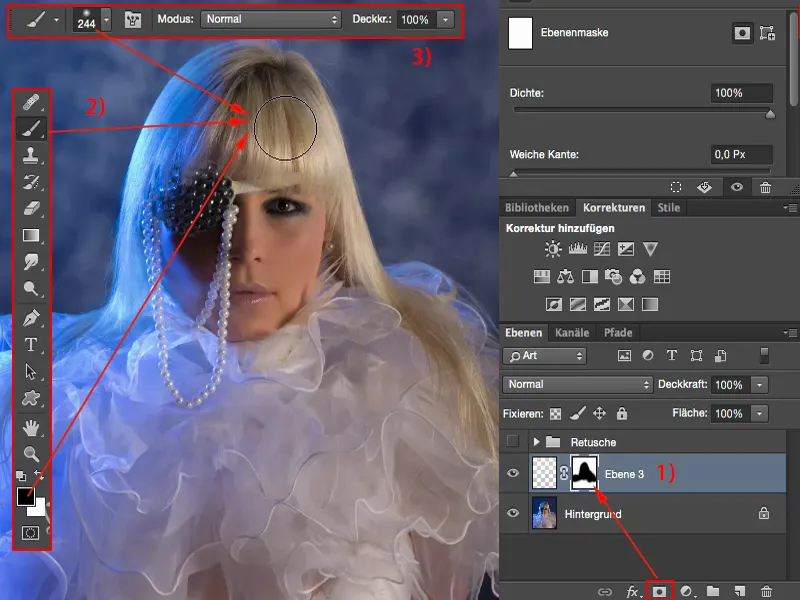
Task: Swap foreground and background colors
Action: click(40, 475)
